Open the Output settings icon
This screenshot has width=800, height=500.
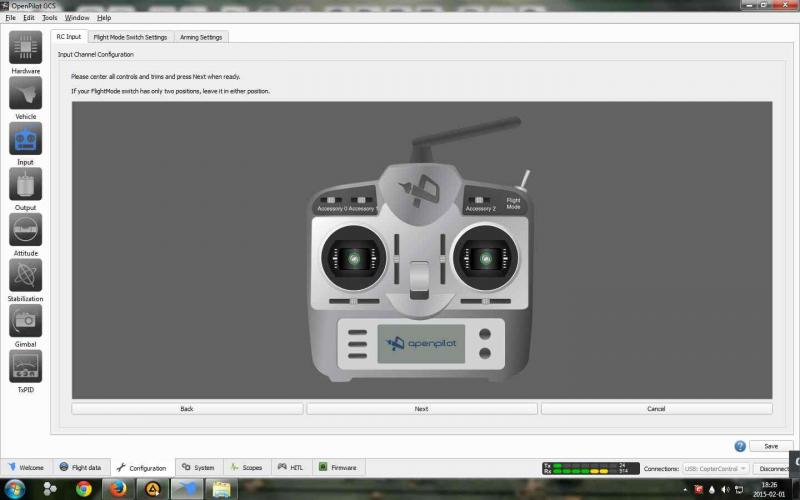[x=25, y=184]
